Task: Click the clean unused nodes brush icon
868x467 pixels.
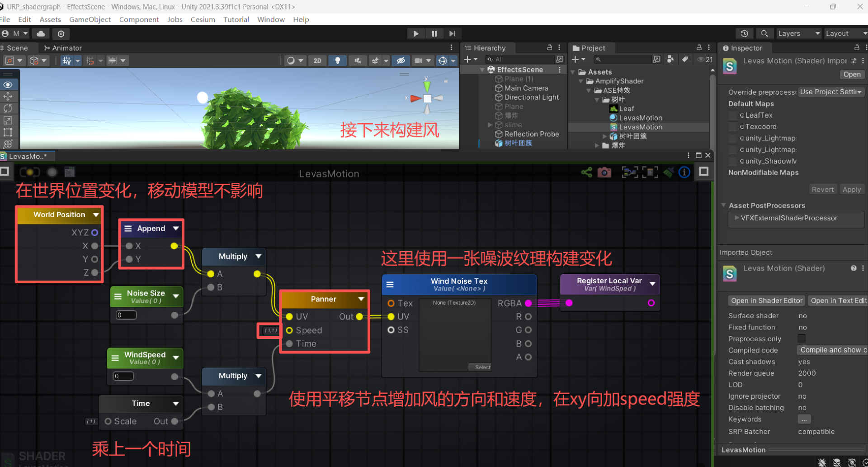Action: pyautogui.click(x=669, y=172)
